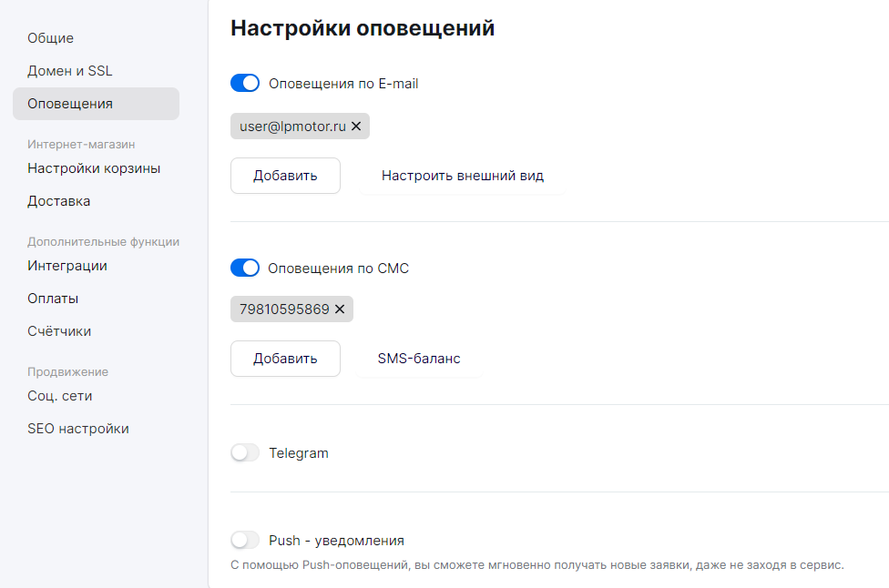Enable Push - уведомления switch
Image resolution: width=889 pixels, height=588 pixels.
click(245, 540)
